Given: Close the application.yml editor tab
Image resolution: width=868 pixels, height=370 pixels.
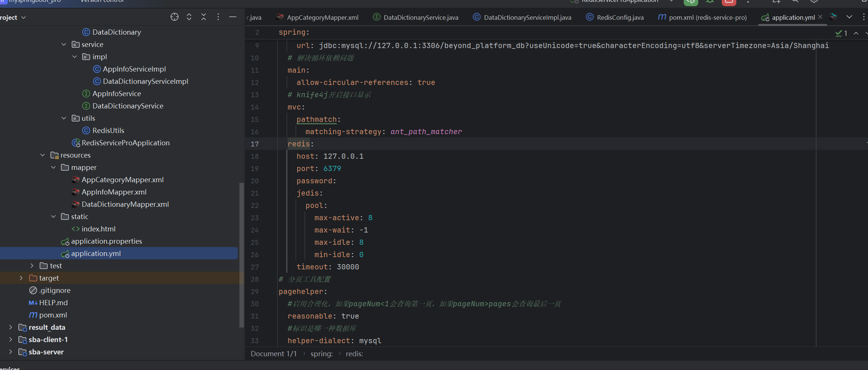Looking at the screenshot, I should [x=820, y=17].
